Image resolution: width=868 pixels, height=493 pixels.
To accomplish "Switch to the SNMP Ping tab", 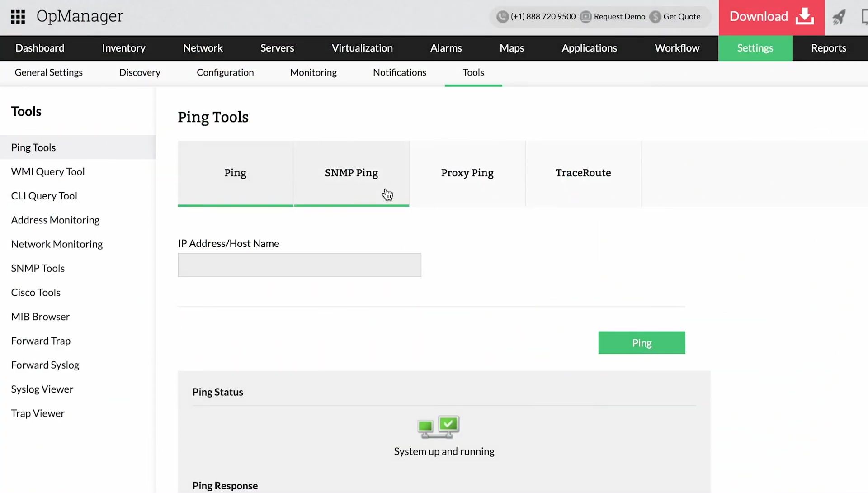I will point(351,173).
